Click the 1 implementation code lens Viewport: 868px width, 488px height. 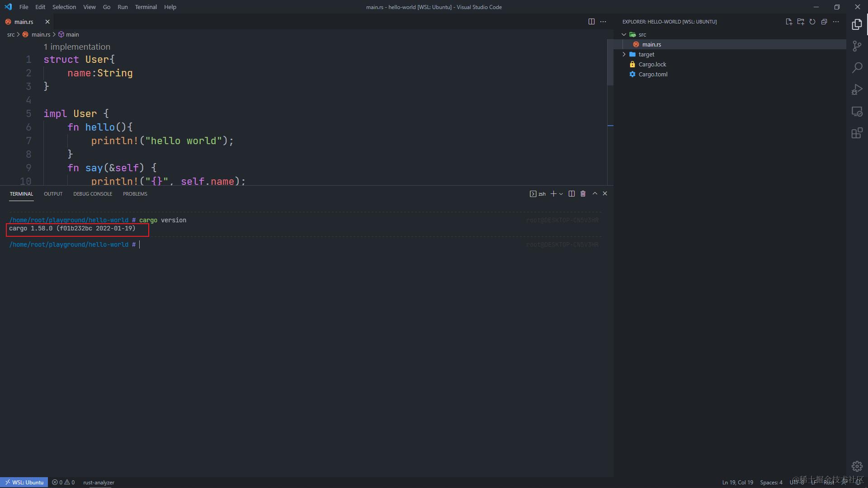[77, 47]
